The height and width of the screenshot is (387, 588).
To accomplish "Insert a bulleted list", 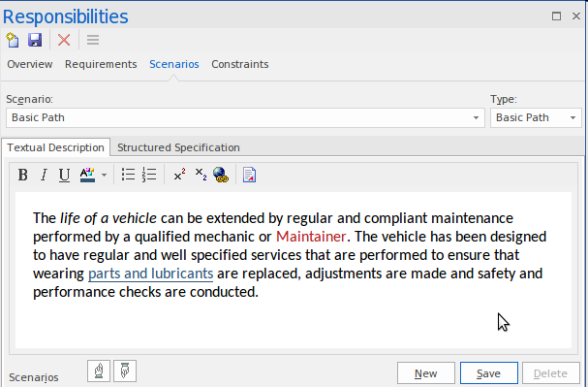I will click(x=128, y=175).
